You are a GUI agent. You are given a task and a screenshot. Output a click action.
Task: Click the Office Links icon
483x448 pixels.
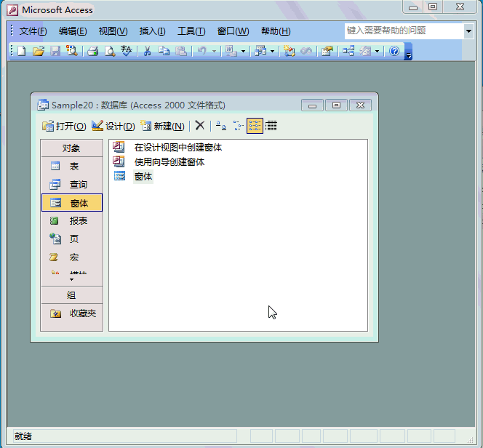231,51
